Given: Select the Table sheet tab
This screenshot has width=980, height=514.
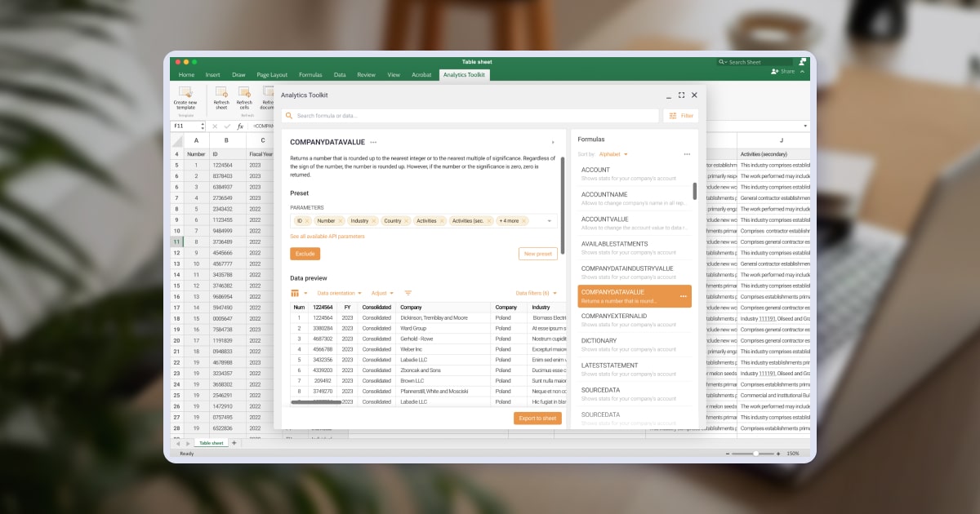Looking at the screenshot, I should pyautogui.click(x=211, y=442).
